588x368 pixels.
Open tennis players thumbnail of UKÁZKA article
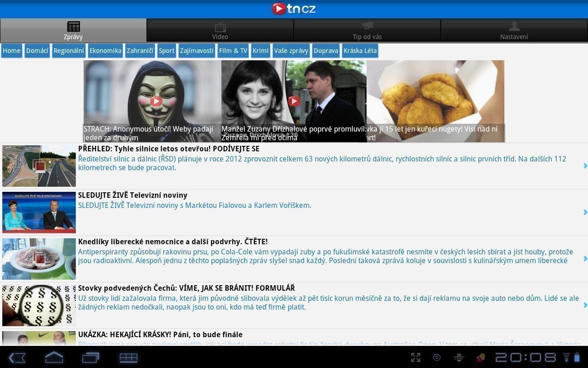tap(39, 338)
